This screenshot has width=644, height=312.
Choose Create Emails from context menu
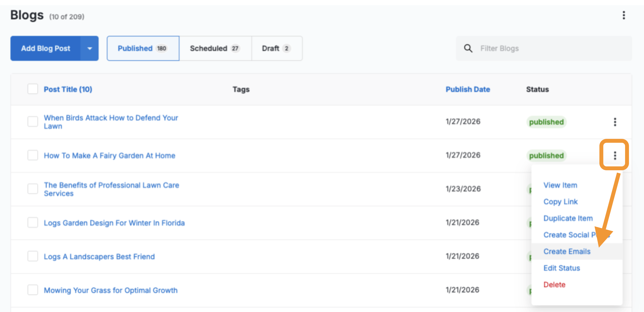567,251
